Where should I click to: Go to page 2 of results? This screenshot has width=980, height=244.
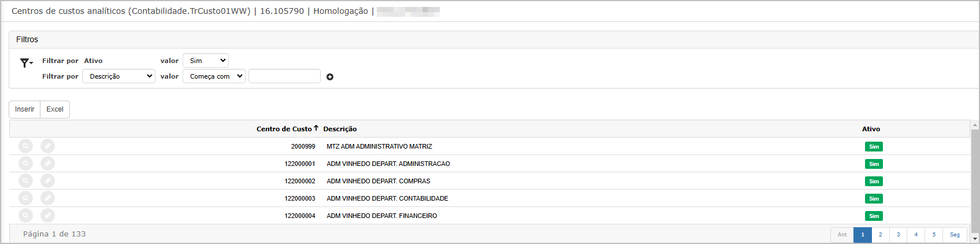(x=880, y=235)
